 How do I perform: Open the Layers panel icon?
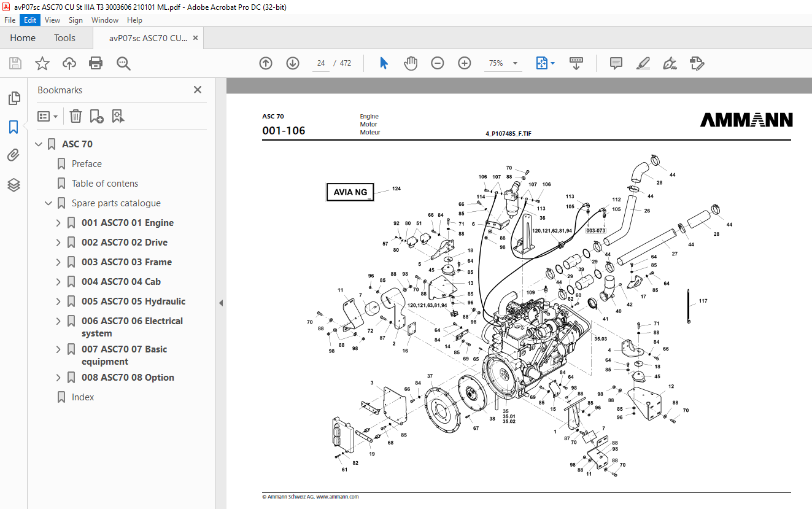click(x=14, y=184)
